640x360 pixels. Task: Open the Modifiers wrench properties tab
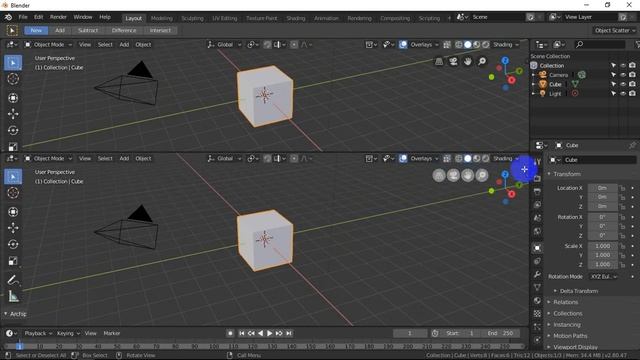click(537, 274)
